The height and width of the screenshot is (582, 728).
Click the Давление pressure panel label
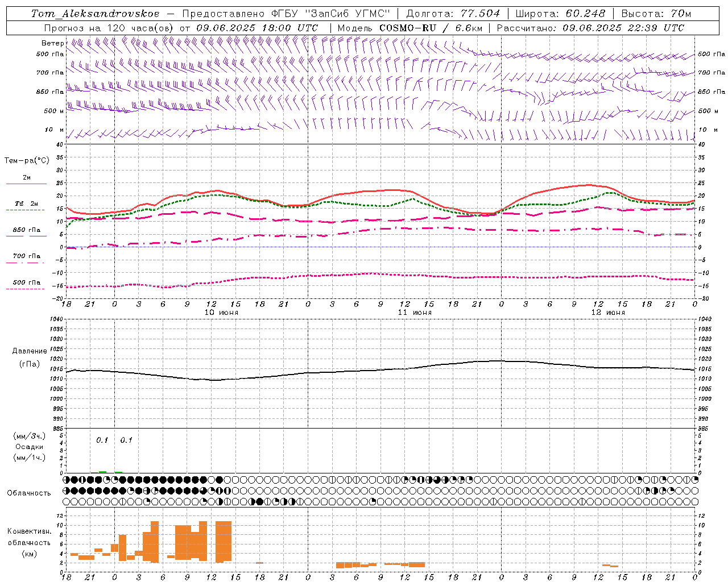click(x=30, y=351)
